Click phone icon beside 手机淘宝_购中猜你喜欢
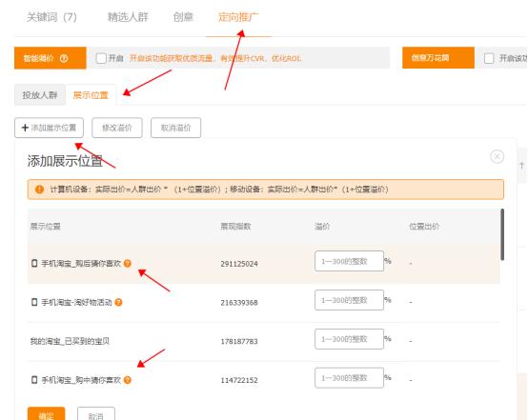528x420 pixels. coord(34,380)
